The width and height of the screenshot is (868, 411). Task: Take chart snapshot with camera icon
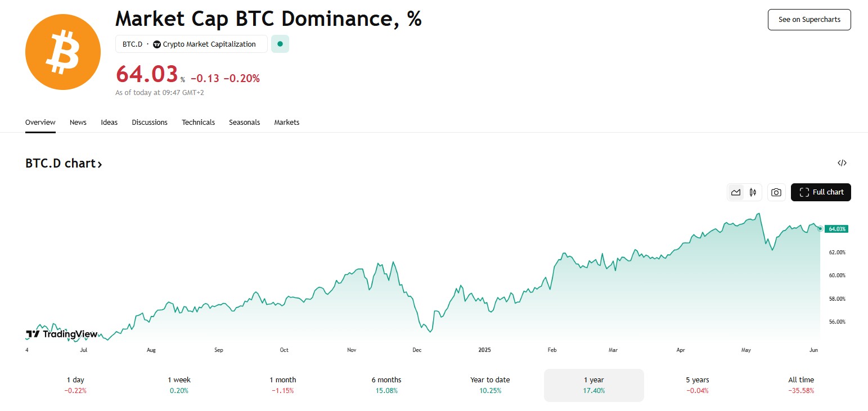[776, 192]
